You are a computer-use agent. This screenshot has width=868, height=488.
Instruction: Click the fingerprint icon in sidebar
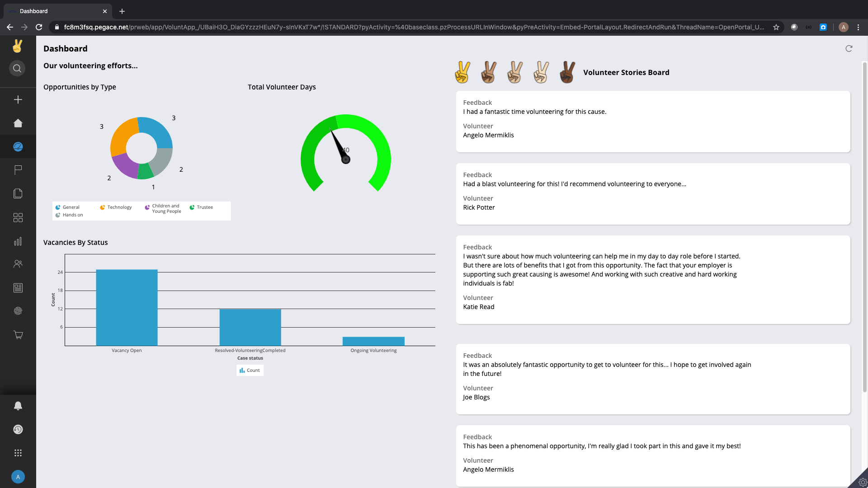point(18,311)
